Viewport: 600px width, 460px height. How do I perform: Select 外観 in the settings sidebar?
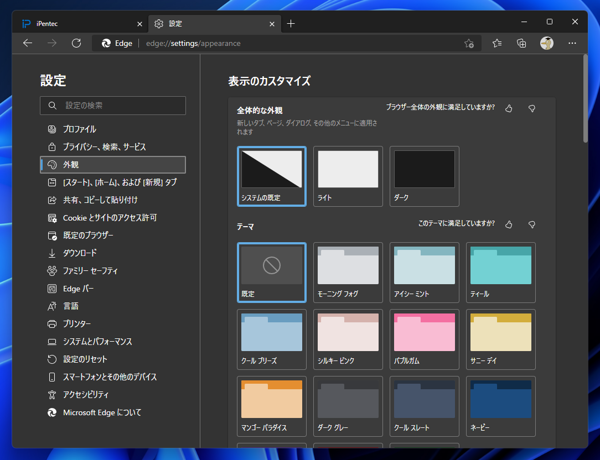113,165
